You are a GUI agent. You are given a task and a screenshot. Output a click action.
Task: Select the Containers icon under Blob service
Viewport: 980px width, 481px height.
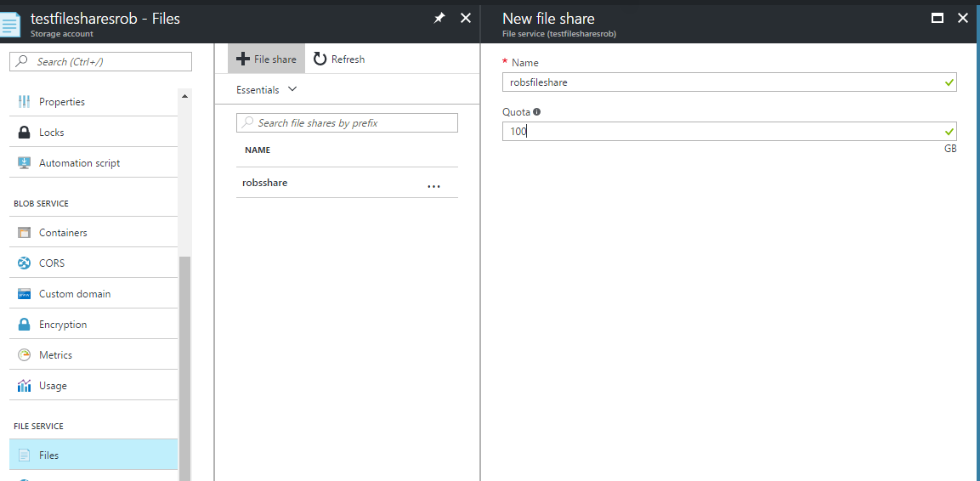[25, 233]
